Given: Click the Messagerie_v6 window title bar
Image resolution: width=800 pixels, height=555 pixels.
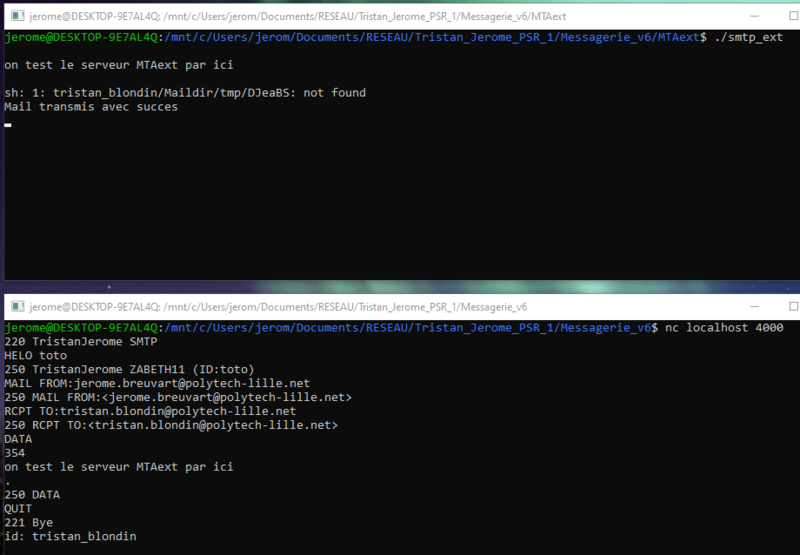Looking at the screenshot, I should (x=400, y=306).
